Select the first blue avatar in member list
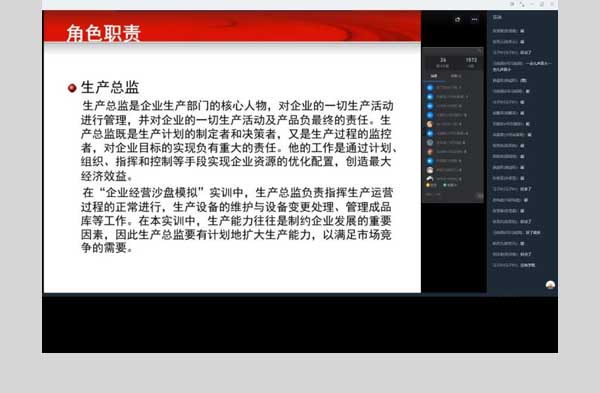Viewport: 600px width, 393px height. (430, 88)
